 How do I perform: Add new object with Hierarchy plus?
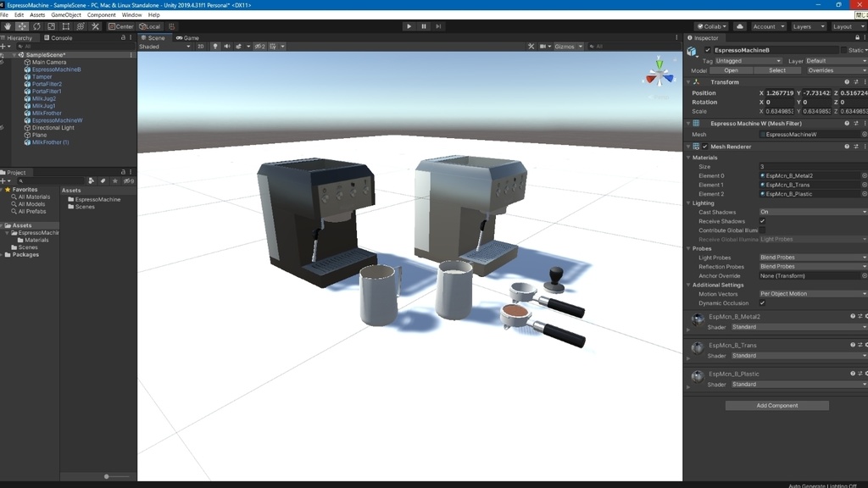coord(3,47)
